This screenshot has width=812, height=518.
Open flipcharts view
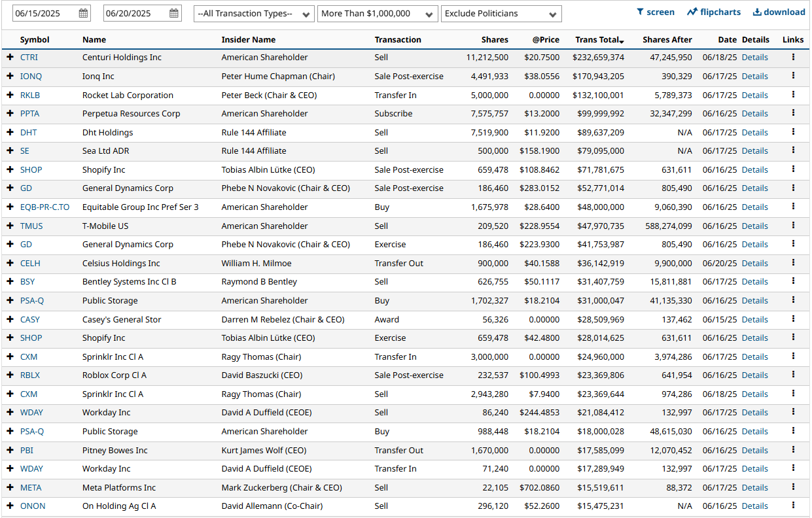coord(714,12)
